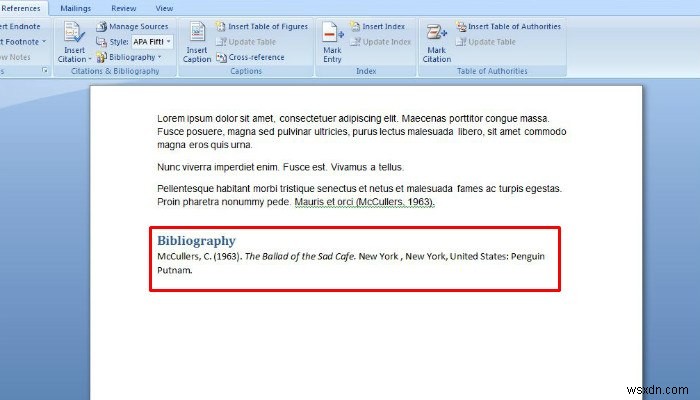Screen dimensions: 700x400
Task: Open Manage Sources
Action: tap(133, 26)
